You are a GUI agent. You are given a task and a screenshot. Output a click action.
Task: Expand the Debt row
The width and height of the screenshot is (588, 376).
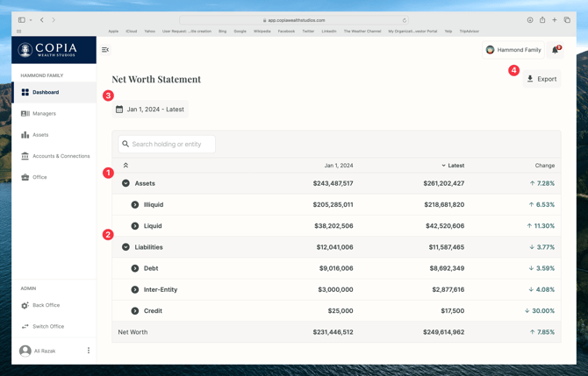click(135, 268)
